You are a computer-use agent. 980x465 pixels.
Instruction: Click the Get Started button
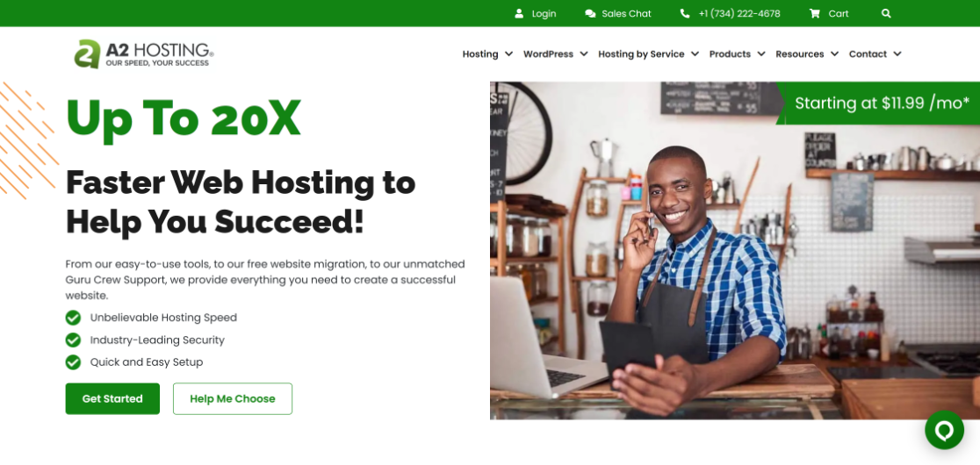coord(112,399)
